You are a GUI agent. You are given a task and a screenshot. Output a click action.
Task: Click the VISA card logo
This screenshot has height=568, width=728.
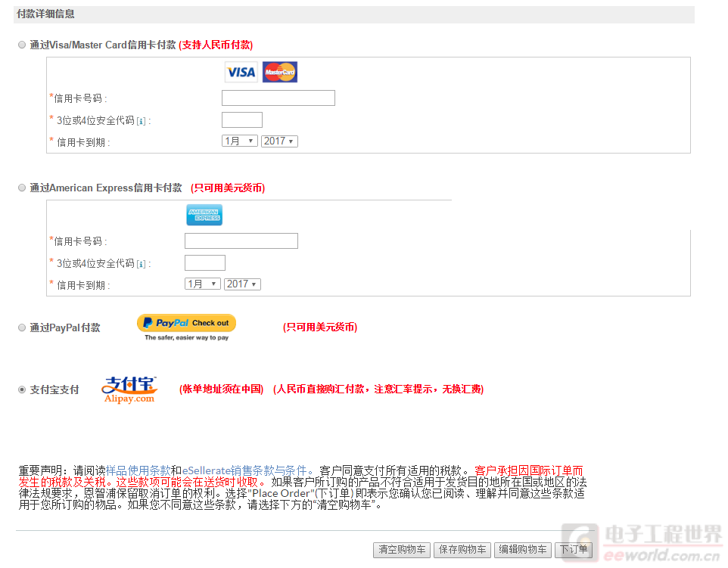(x=241, y=72)
